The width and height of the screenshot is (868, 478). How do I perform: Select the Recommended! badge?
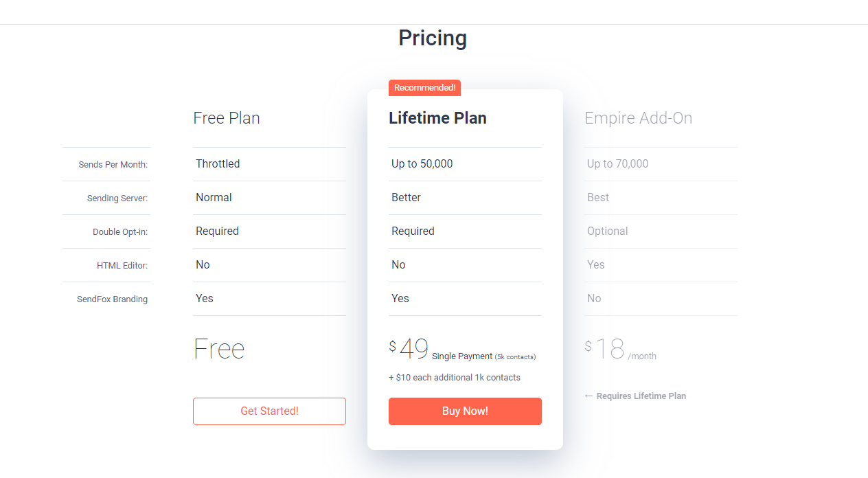coord(424,87)
